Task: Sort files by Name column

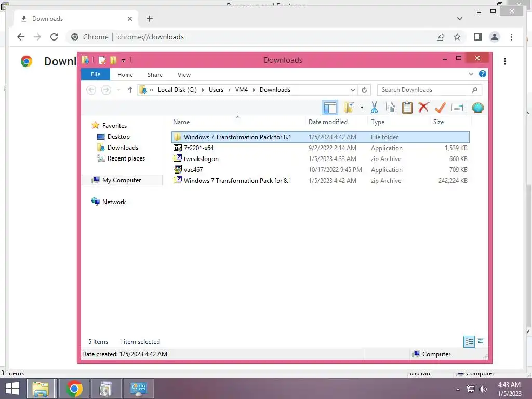Action: (181, 122)
